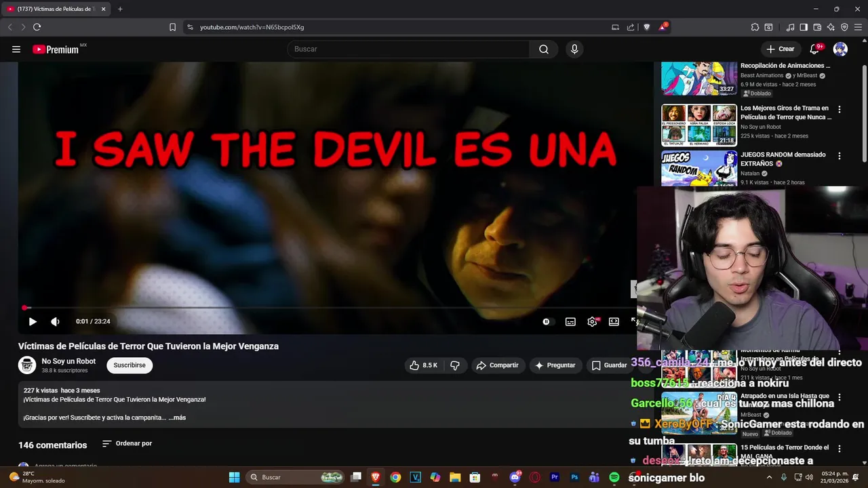Play the video with the play button

coord(33,322)
